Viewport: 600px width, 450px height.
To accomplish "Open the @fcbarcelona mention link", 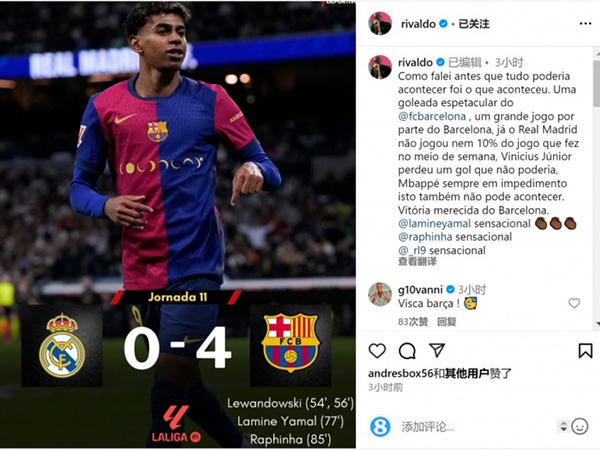I will point(432,116).
